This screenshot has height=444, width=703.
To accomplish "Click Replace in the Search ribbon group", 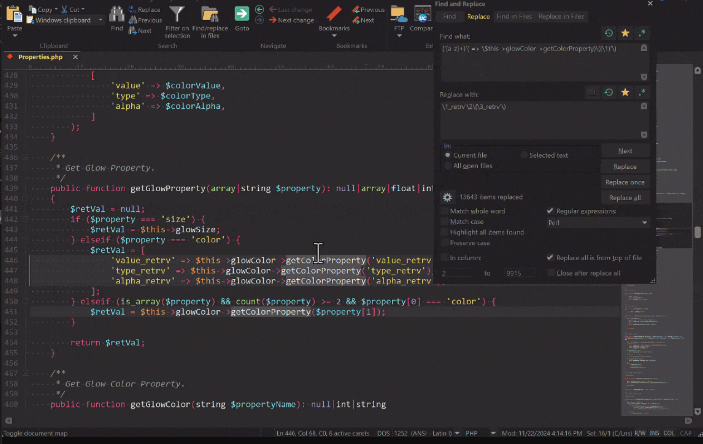I will coord(144,9).
